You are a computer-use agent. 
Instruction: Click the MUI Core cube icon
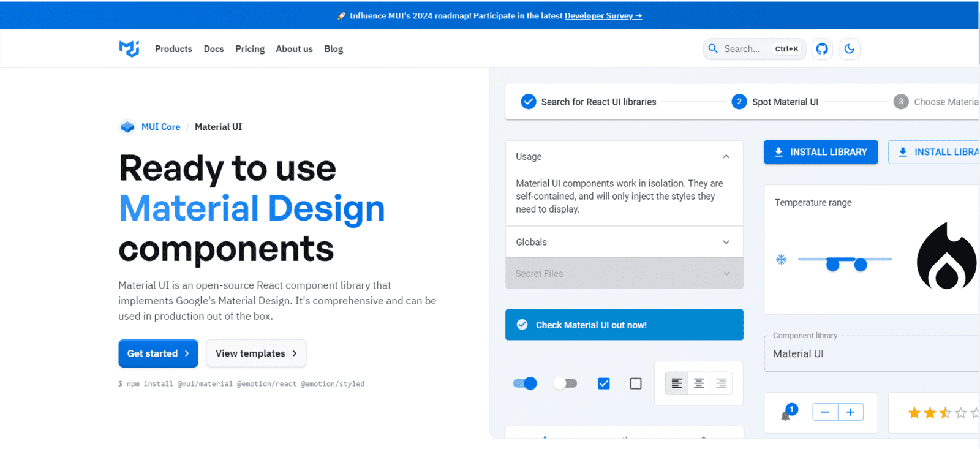127,127
